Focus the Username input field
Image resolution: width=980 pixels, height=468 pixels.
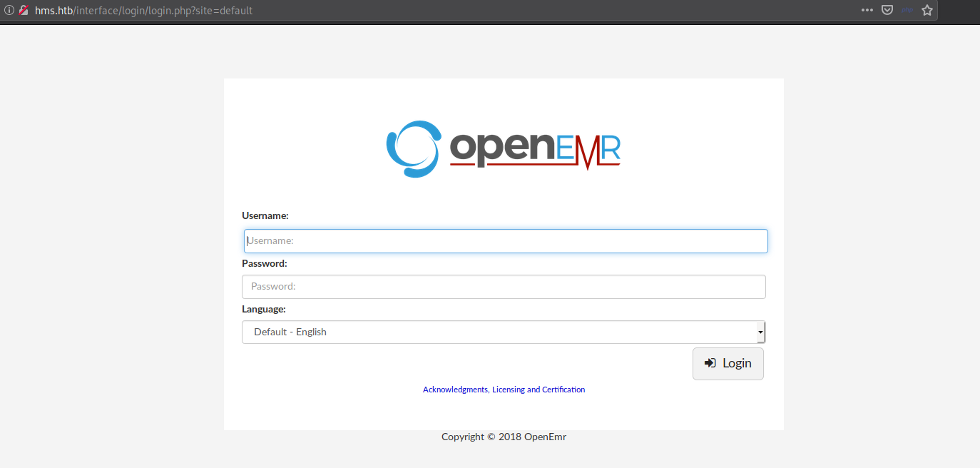[506, 241]
